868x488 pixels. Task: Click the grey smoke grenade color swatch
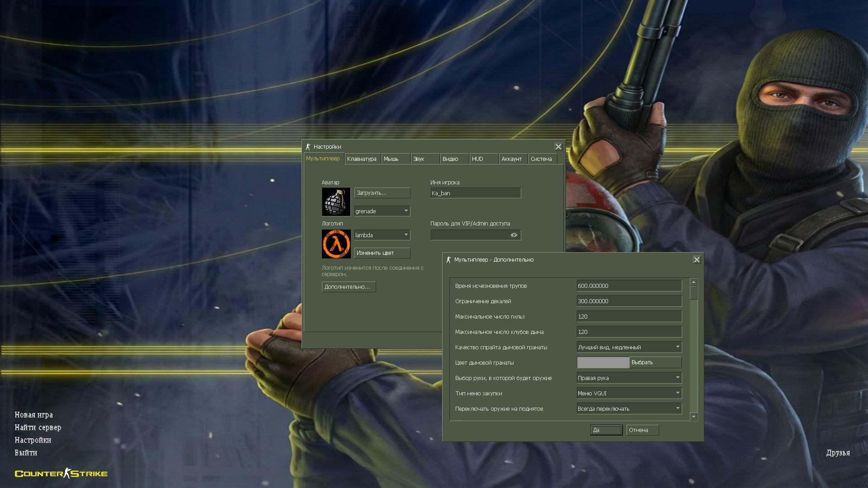pyautogui.click(x=603, y=362)
